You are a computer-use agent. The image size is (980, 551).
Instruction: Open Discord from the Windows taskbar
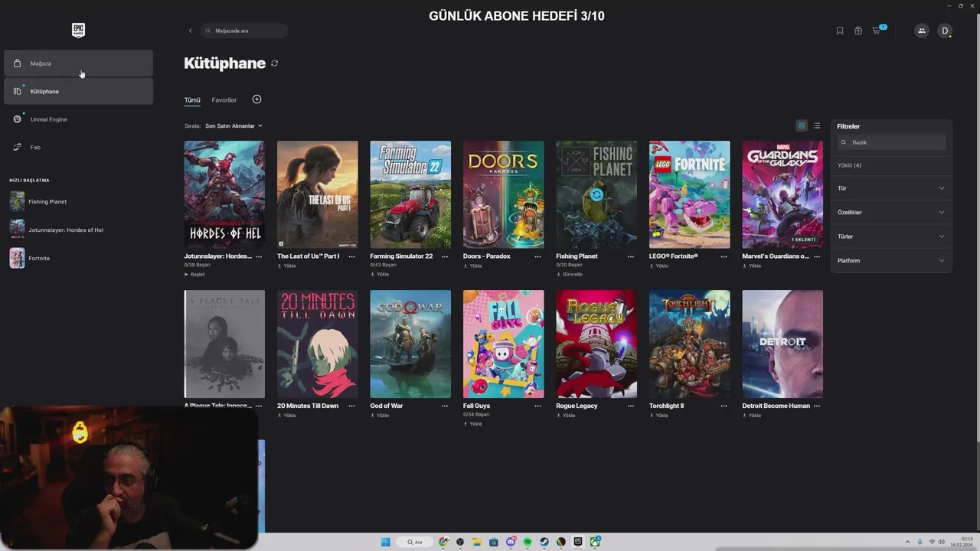point(511,542)
